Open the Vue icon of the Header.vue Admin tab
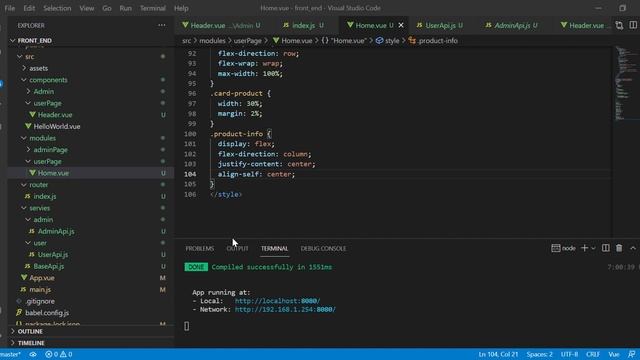The image size is (640, 360). coord(185,25)
